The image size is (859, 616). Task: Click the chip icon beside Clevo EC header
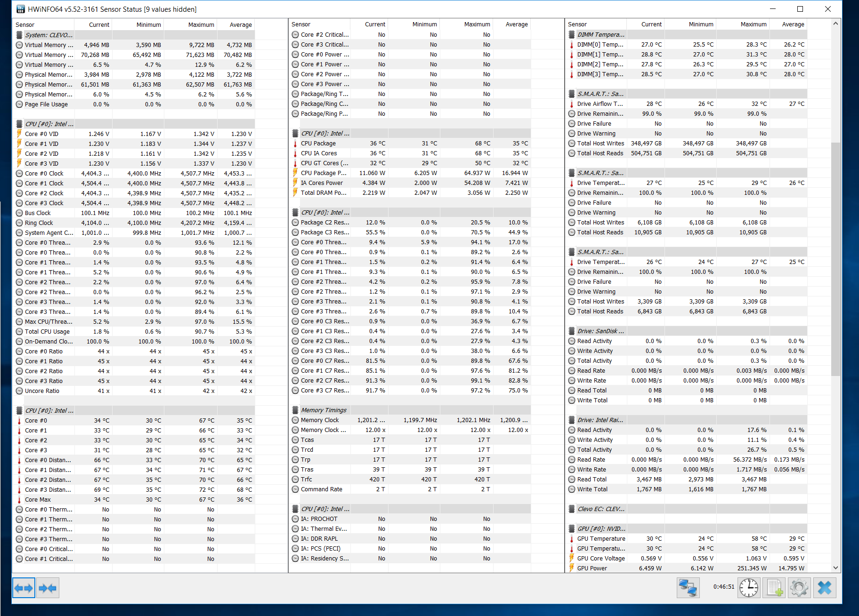(572, 509)
